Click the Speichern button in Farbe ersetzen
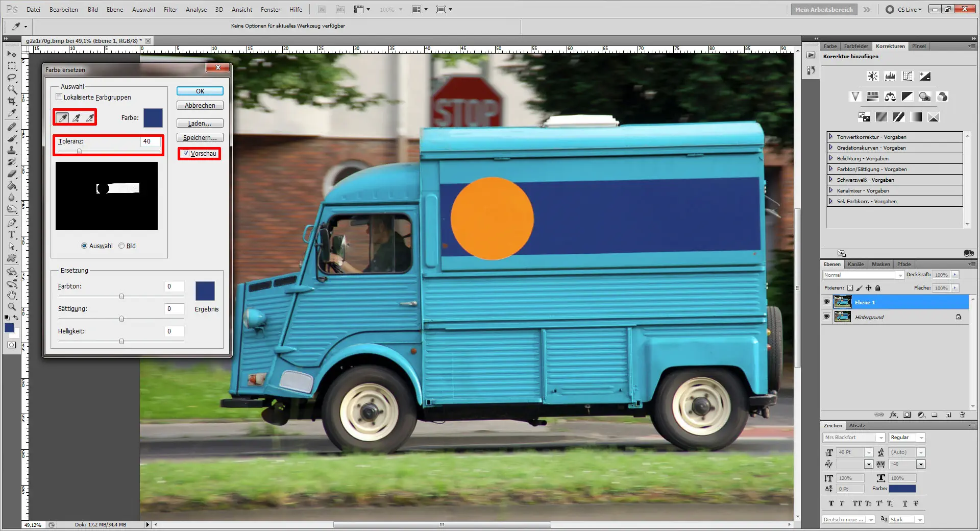 [199, 137]
